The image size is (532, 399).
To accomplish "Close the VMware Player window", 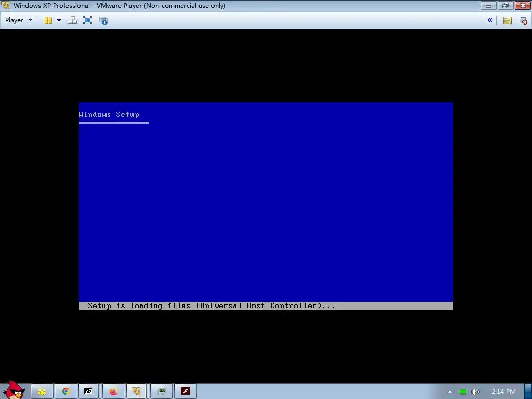I will pos(523,5).
